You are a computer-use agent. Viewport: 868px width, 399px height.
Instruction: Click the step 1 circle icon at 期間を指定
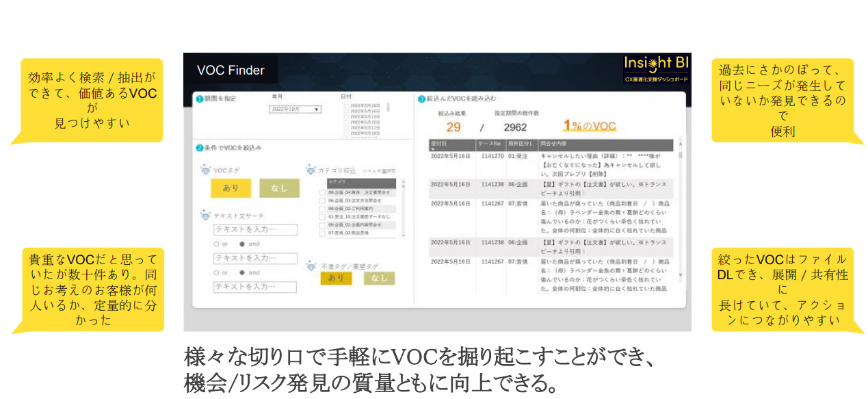[199, 99]
